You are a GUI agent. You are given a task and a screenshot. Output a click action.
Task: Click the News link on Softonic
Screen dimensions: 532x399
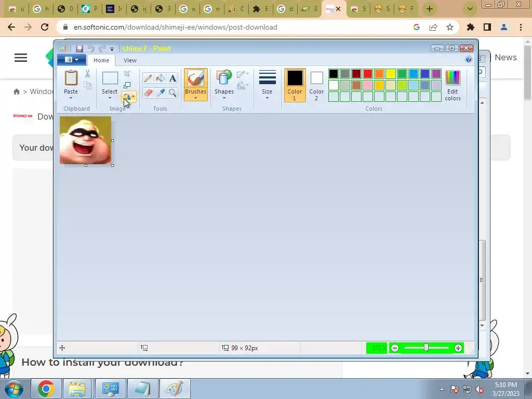pos(506,57)
